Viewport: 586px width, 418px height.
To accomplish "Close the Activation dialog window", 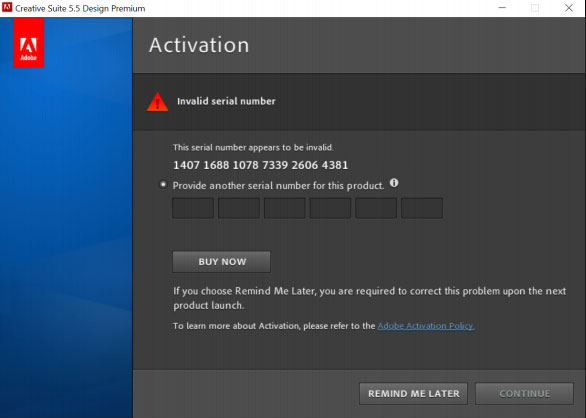I will (x=569, y=8).
